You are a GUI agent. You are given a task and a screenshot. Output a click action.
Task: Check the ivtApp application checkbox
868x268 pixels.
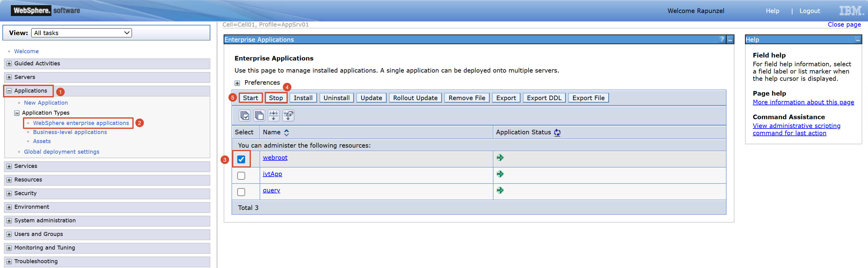(241, 176)
